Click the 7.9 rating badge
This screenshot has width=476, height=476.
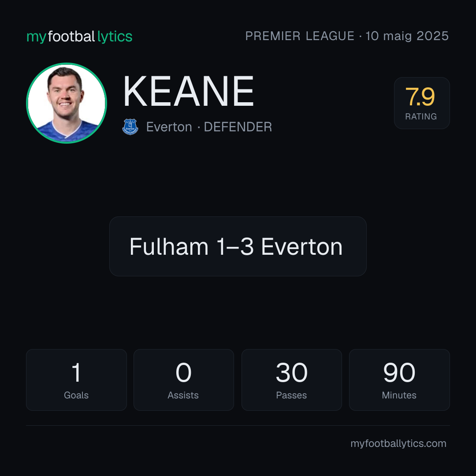point(422,103)
